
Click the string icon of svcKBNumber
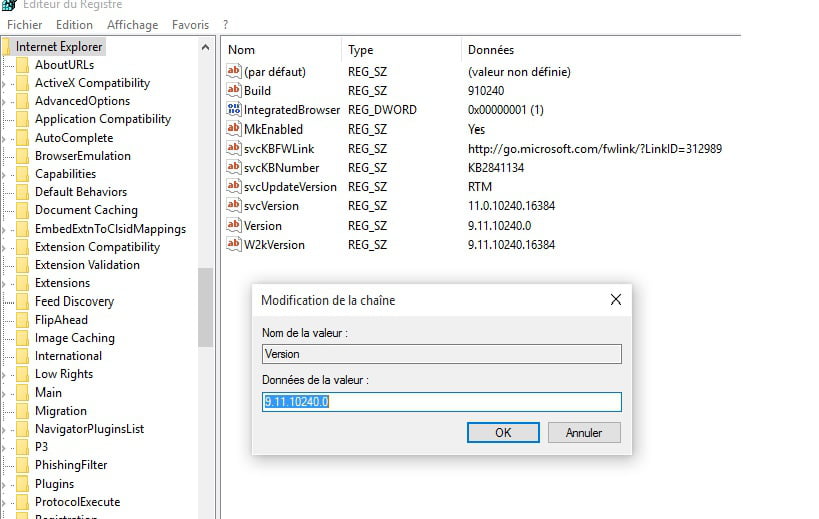[x=233, y=167]
